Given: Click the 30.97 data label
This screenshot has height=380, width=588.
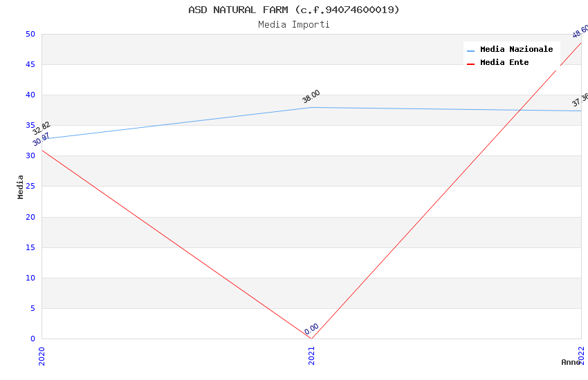Looking at the screenshot, I should click(x=42, y=139).
